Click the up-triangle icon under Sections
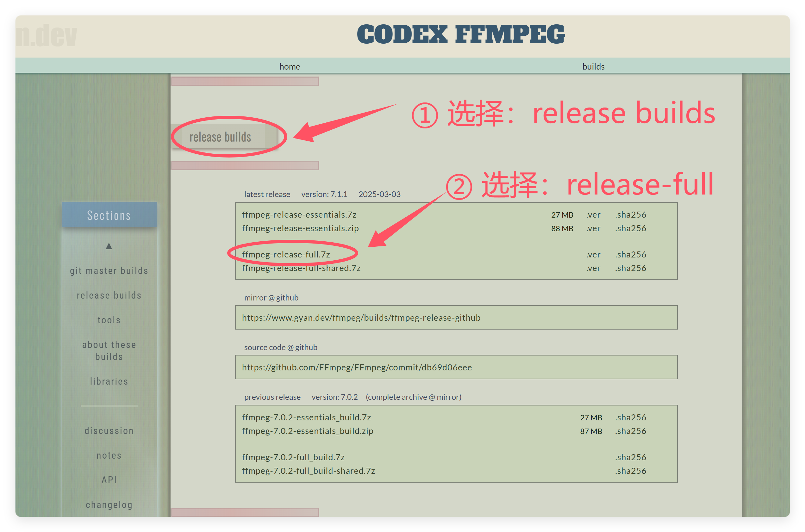 click(109, 246)
